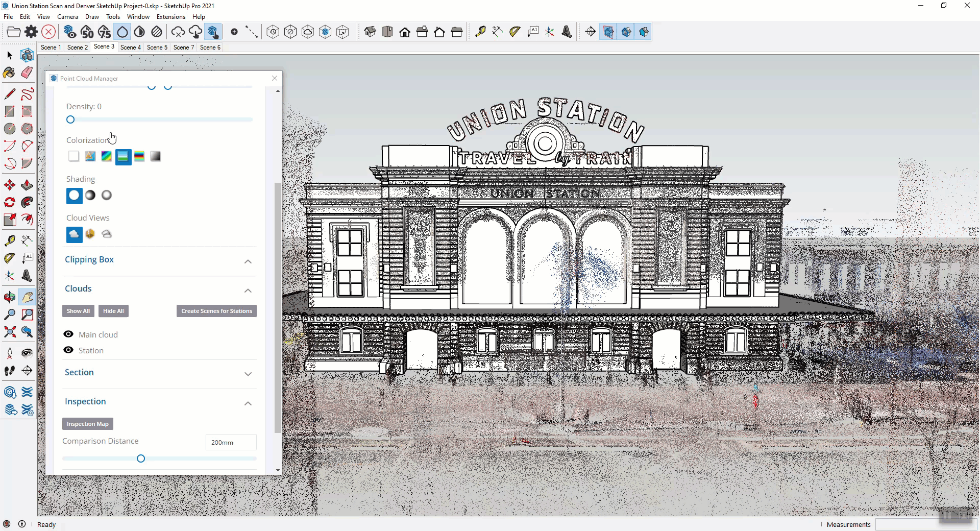Activate the Orbit tool
The width and height of the screenshot is (980, 531).
coord(9,297)
